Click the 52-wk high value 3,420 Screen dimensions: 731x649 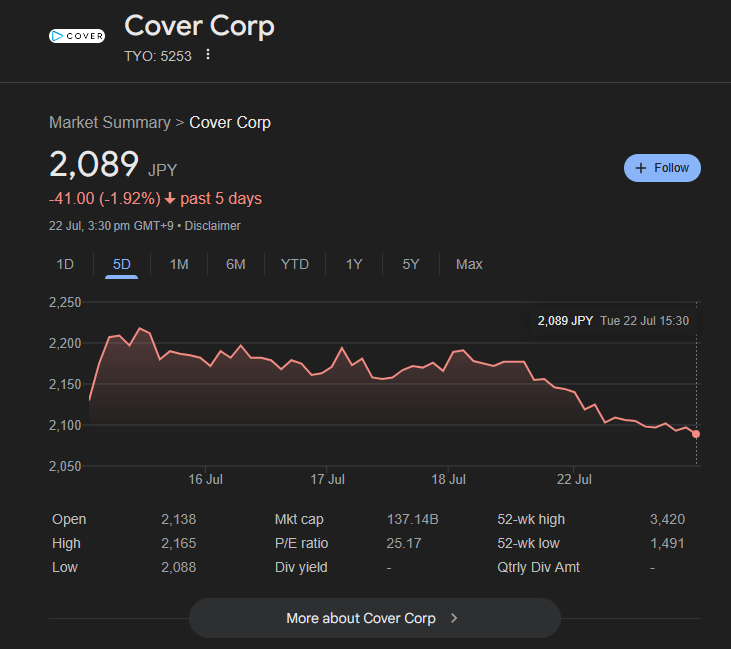668,519
